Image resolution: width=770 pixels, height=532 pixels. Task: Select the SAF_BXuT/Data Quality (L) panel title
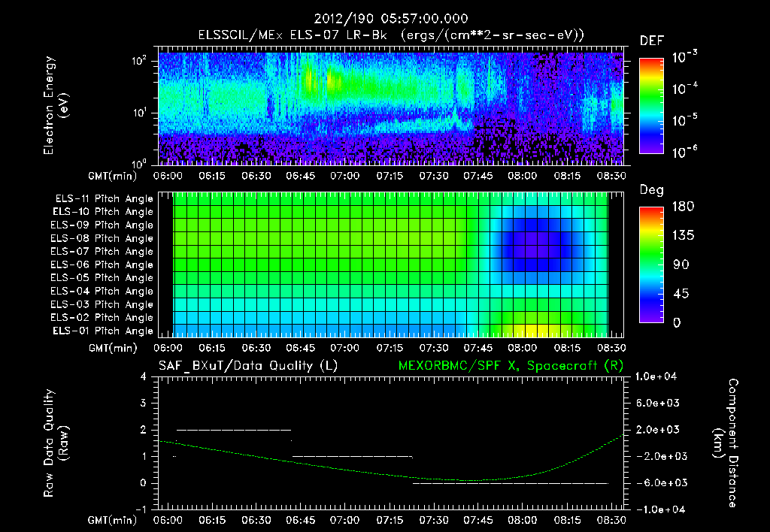coord(248,366)
